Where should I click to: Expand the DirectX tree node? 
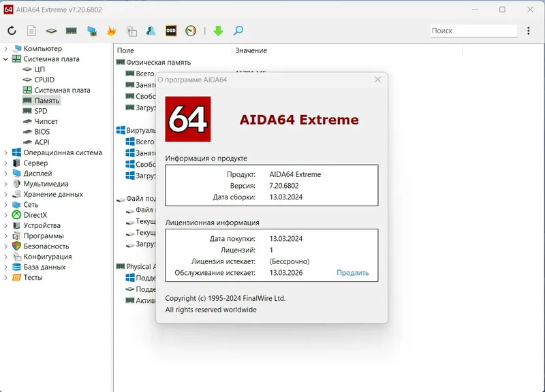pos(5,215)
